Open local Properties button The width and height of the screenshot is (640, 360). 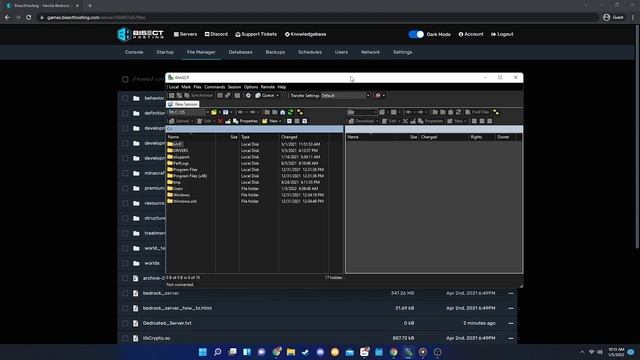(245, 121)
